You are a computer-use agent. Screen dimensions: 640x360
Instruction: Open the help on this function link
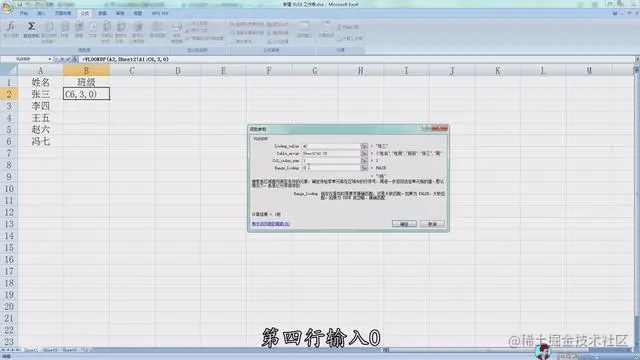[x=271, y=224]
